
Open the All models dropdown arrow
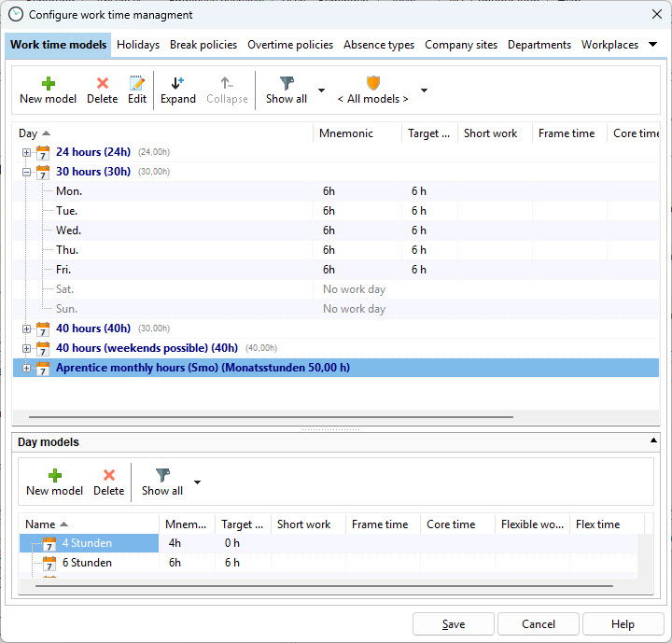click(x=424, y=91)
